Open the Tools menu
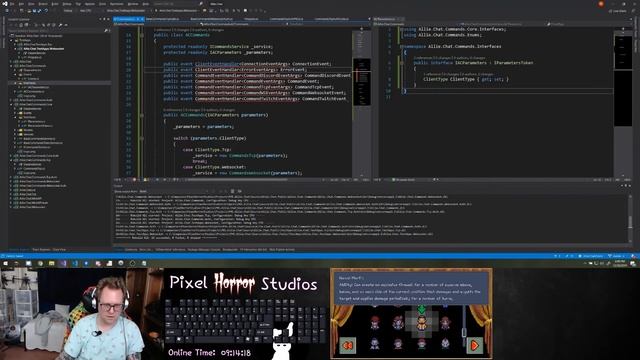The height and width of the screenshot is (360, 640). pos(102,4)
